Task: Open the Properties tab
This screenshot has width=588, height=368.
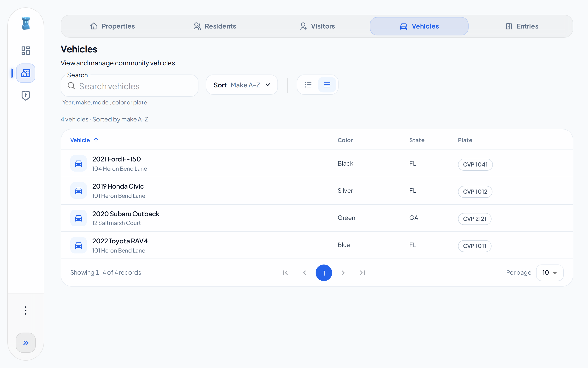Action: point(113,26)
